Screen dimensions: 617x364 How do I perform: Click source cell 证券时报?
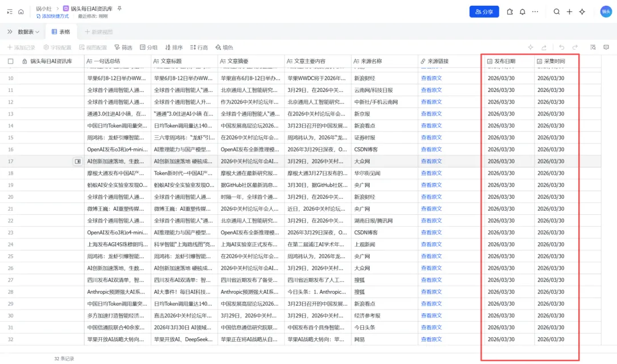click(384, 137)
